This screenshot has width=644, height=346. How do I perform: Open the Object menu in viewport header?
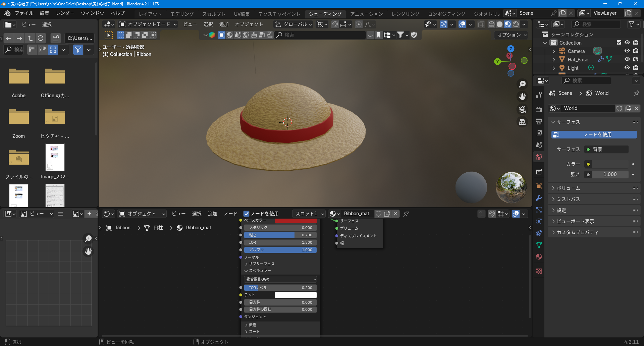click(249, 24)
